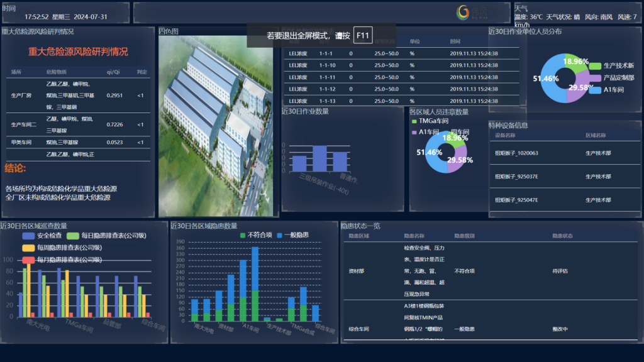Viewport: 644px width, 362px height.
Task: Toggle 四车间 legend in violation count pie
Action: tap(457, 132)
